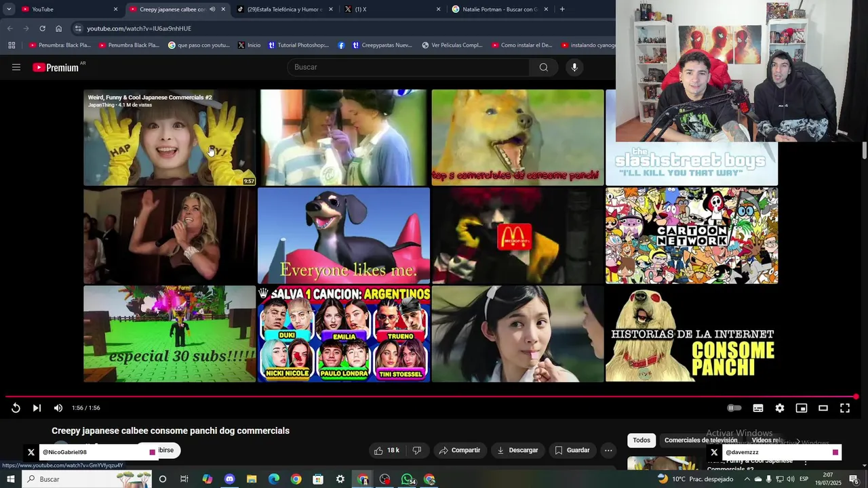The height and width of the screenshot is (488, 868).
Task: Start voice search with the microphone
Action: pyautogui.click(x=574, y=67)
